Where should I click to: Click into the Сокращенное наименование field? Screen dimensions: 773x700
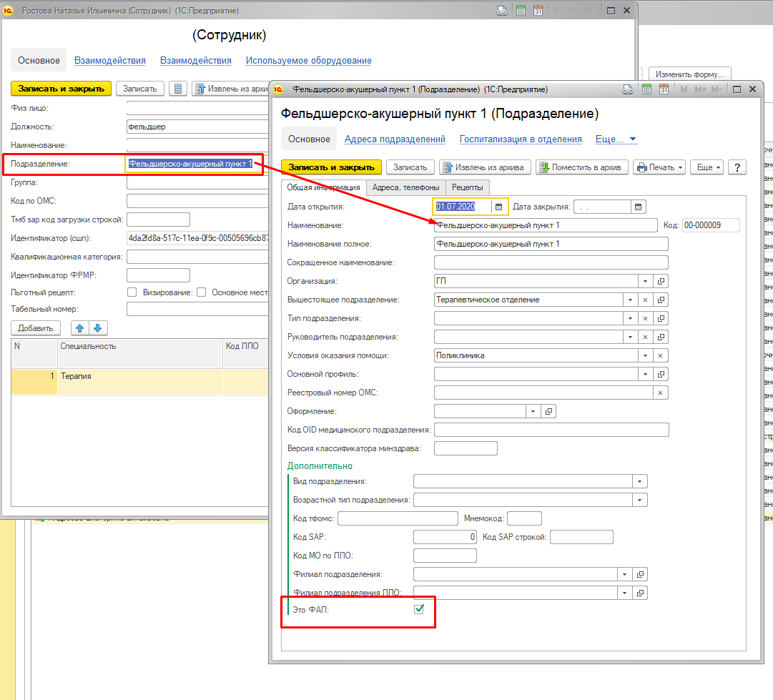coord(551,262)
